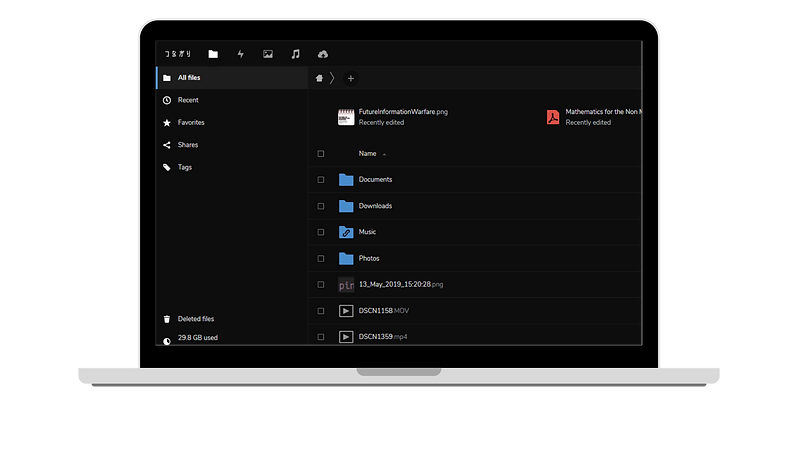The image size is (801, 451).
Task: Click the trash icon next to Deleted files
Action: 167,319
